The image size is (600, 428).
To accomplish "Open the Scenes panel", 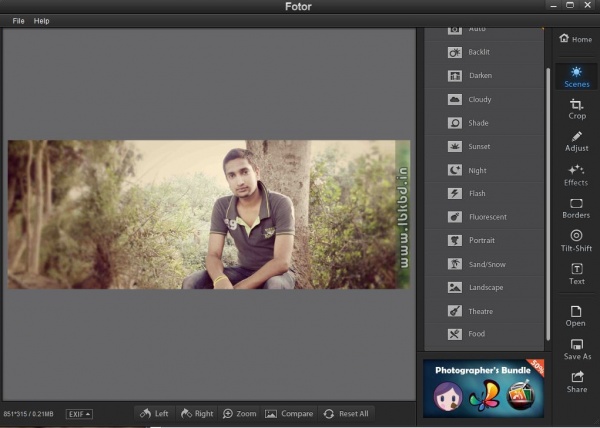I will click(x=576, y=76).
